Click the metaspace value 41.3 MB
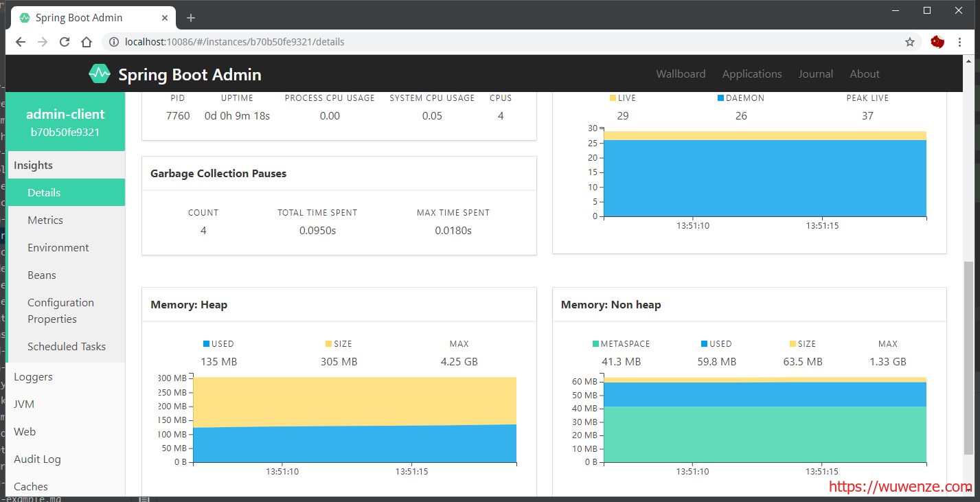 coord(621,361)
